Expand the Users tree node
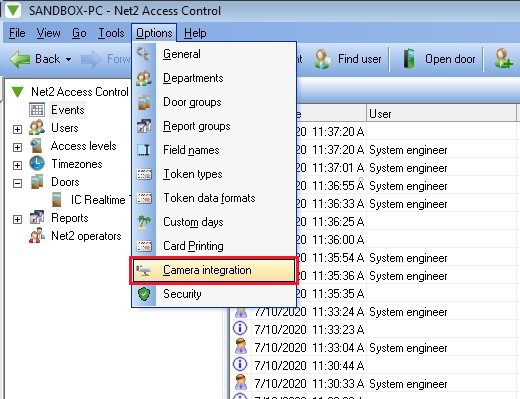Viewport: 520px width, 399px height. (17, 129)
